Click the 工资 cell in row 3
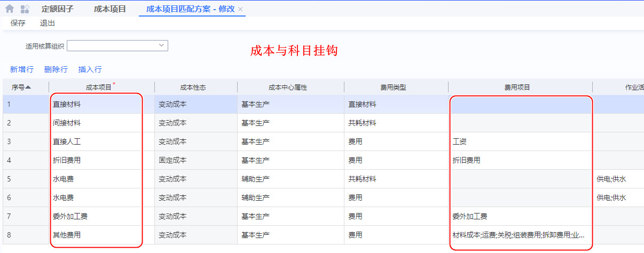 click(x=460, y=141)
